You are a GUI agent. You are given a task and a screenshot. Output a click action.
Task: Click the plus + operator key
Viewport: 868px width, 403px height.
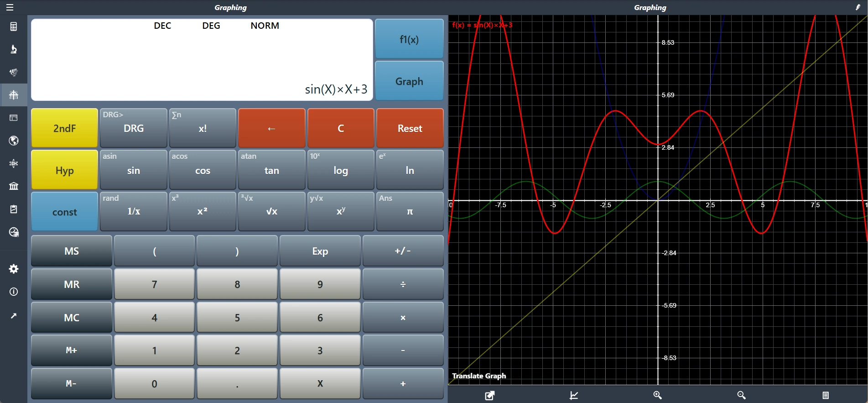[403, 383]
